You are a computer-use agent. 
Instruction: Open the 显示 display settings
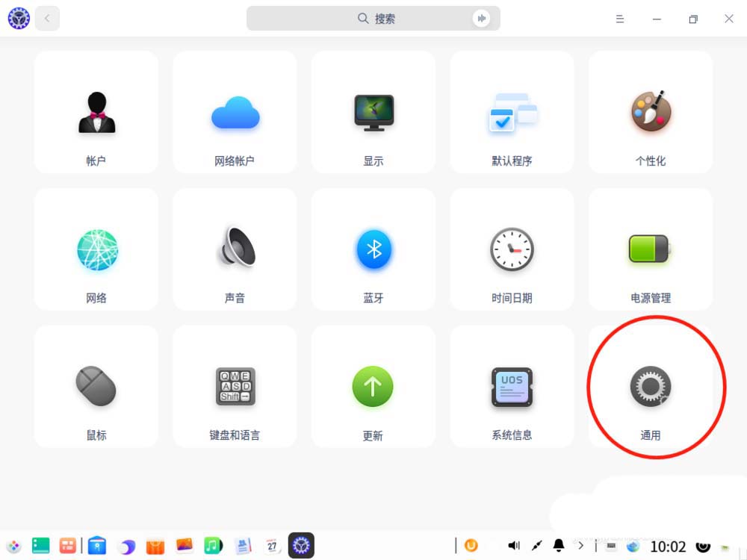(373, 113)
